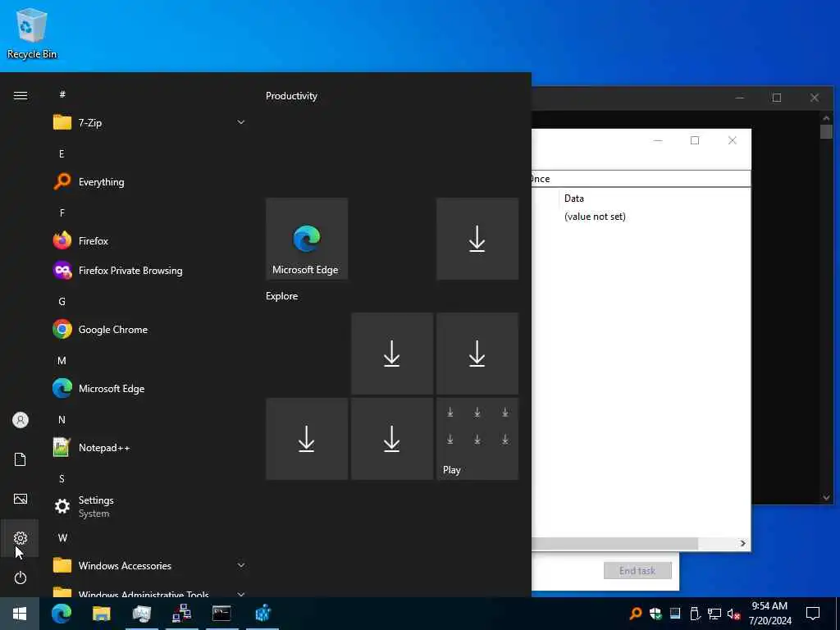Open Microsoft Edge in the app list
Image resolution: width=840 pixels, height=630 pixels.
point(149,388)
